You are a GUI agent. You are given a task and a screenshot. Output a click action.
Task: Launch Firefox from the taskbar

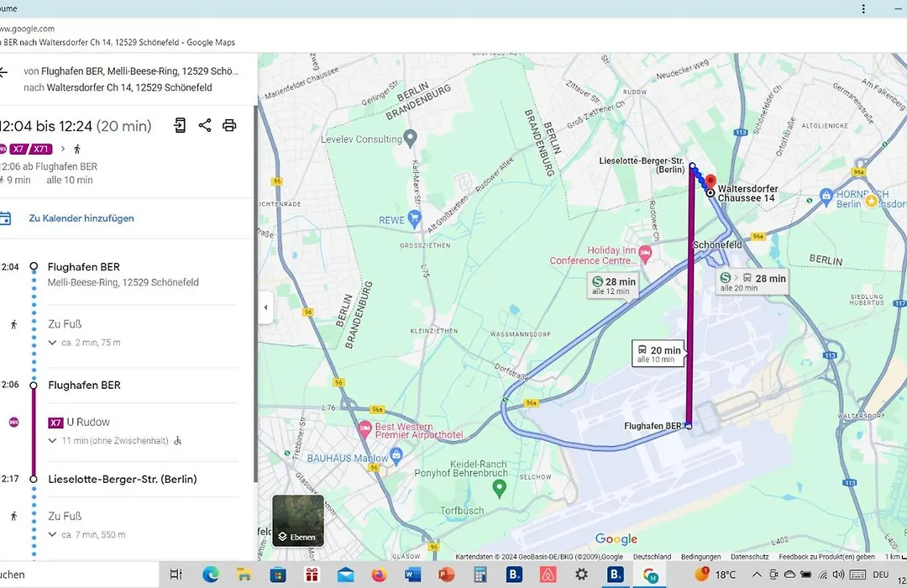pyautogui.click(x=379, y=575)
